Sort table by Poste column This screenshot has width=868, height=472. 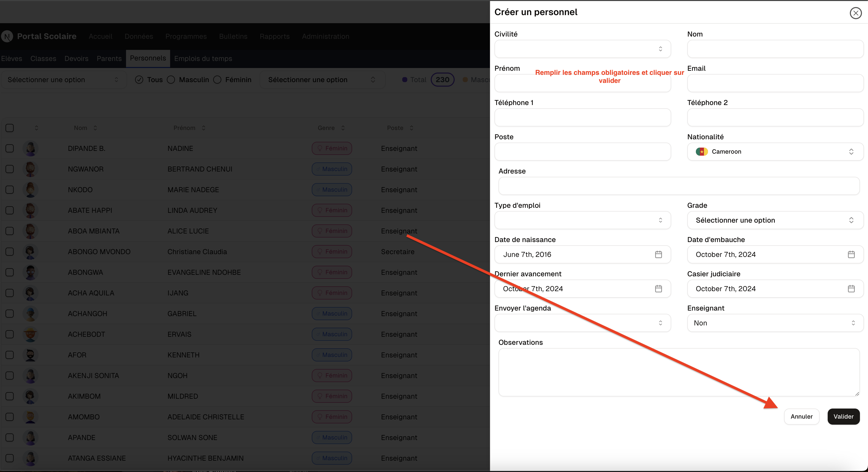click(x=400, y=128)
